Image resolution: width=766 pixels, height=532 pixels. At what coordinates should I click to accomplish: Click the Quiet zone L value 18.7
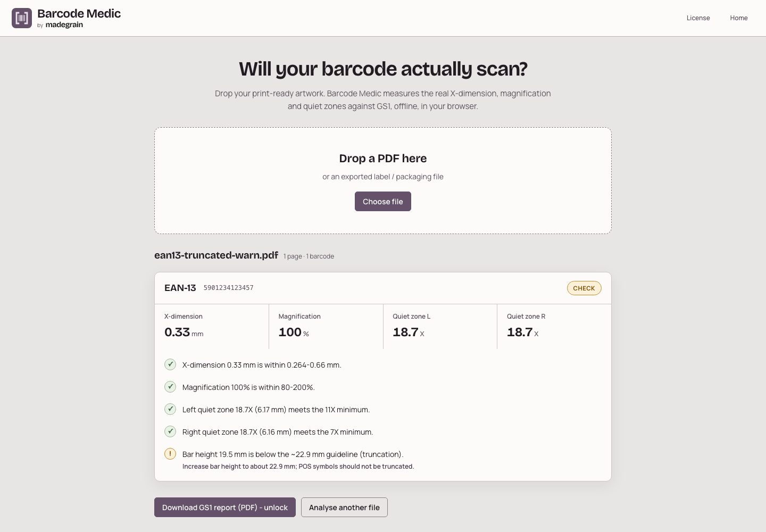point(409,332)
